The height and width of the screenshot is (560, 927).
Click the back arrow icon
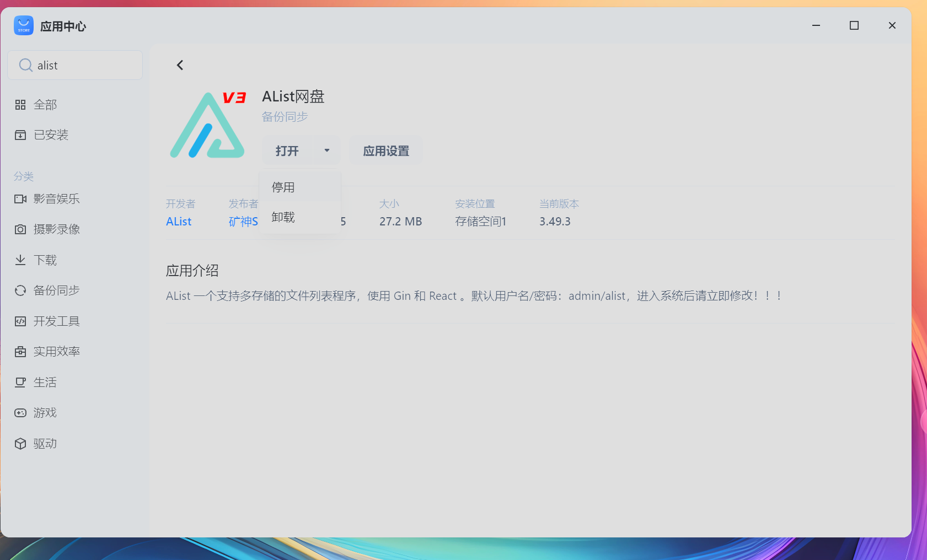(180, 65)
